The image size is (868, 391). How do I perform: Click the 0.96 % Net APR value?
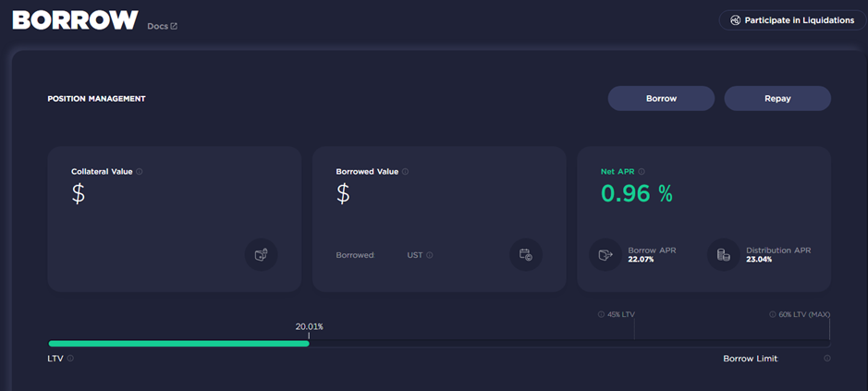point(637,193)
